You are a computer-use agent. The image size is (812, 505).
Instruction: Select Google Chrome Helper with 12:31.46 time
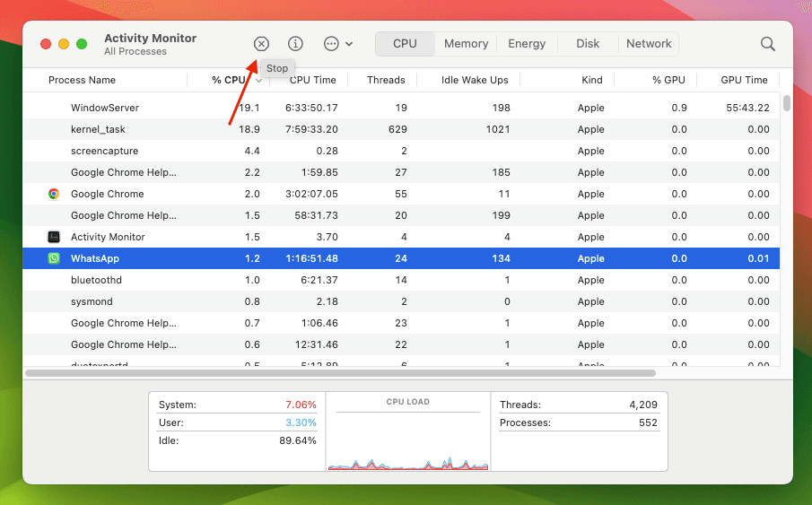pyautogui.click(x=401, y=344)
